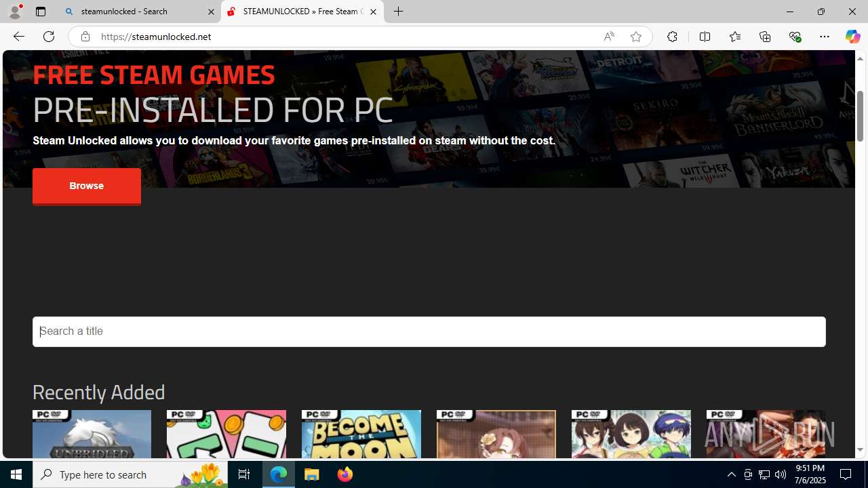Select the STEAMUNLOCKED Free Steam Games tab
This screenshot has height=488, width=868.
(x=302, y=12)
